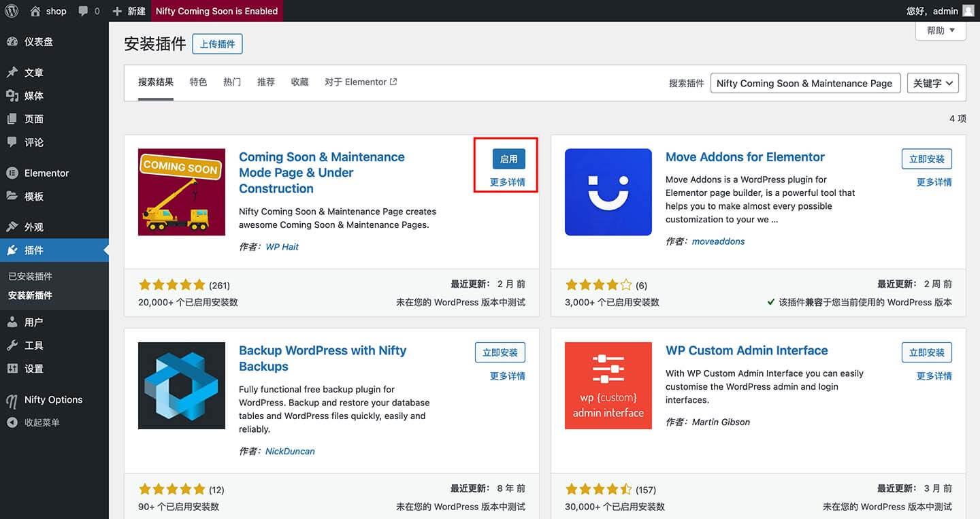Click the 20,000+ 个已启用安装数 text
The width and height of the screenshot is (980, 519).
188,302
